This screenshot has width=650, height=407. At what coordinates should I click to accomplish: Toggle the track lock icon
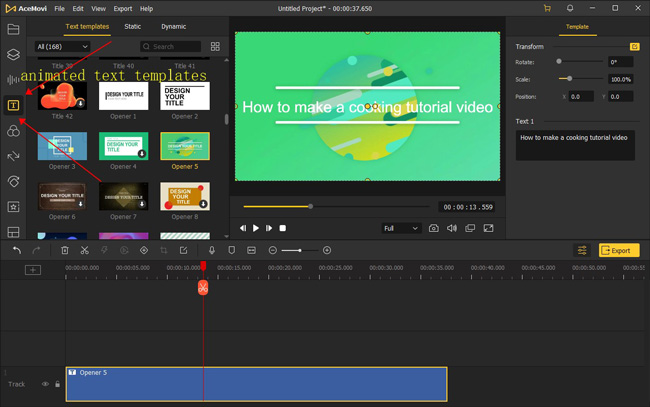tap(57, 384)
